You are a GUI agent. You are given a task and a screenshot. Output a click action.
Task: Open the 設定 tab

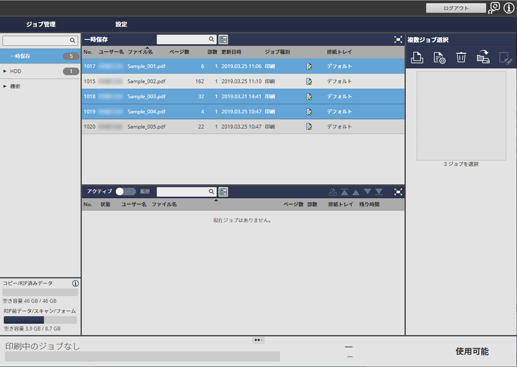click(x=121, y=24)
